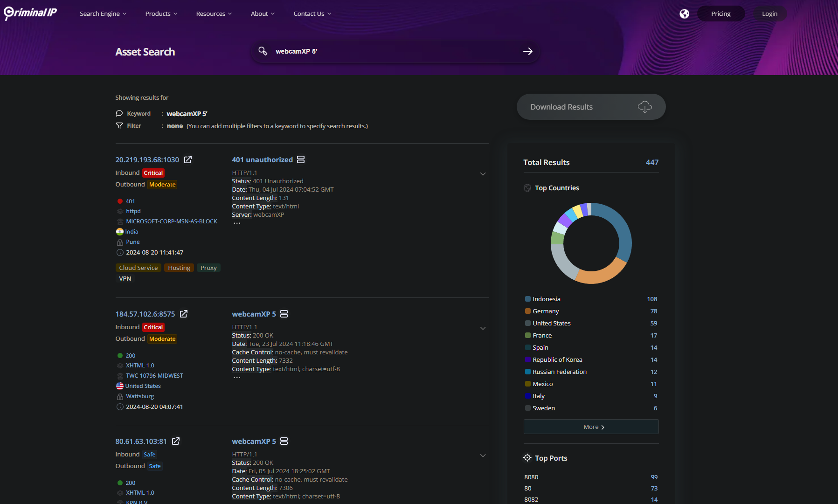Open the Products menu
This screenshot has width=838, height=504.
pyautogui.click(x=161, y=14)
